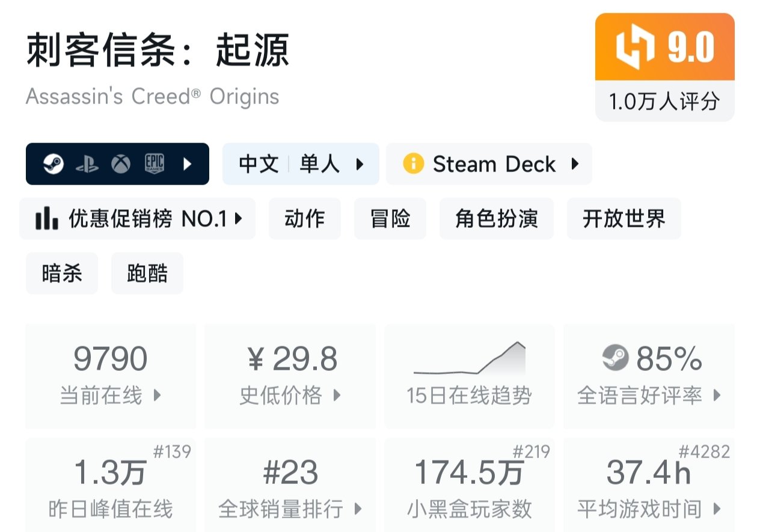This screenshot has height=532, width=760.
Task: Expand the 中文 单人 language details
Action: (x=301, y=164)
